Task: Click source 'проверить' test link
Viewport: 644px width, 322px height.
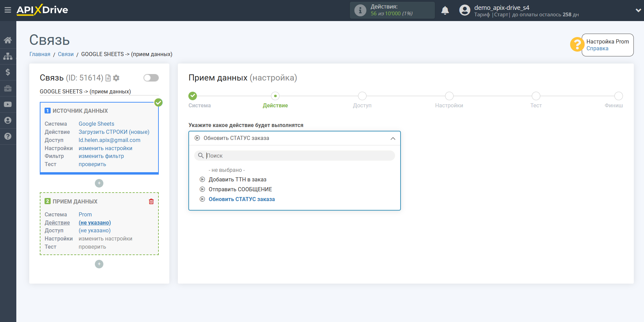Action: coord(92,164)
